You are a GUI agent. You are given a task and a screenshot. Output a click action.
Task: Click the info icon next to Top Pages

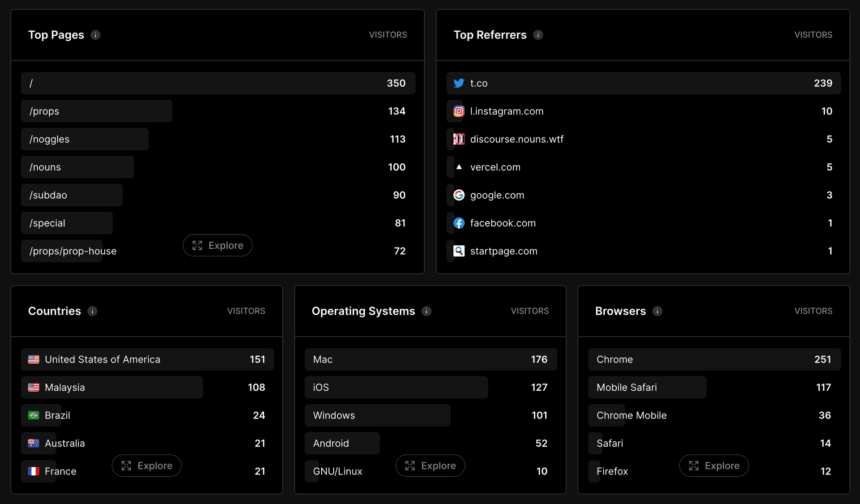tap(95, 35)
